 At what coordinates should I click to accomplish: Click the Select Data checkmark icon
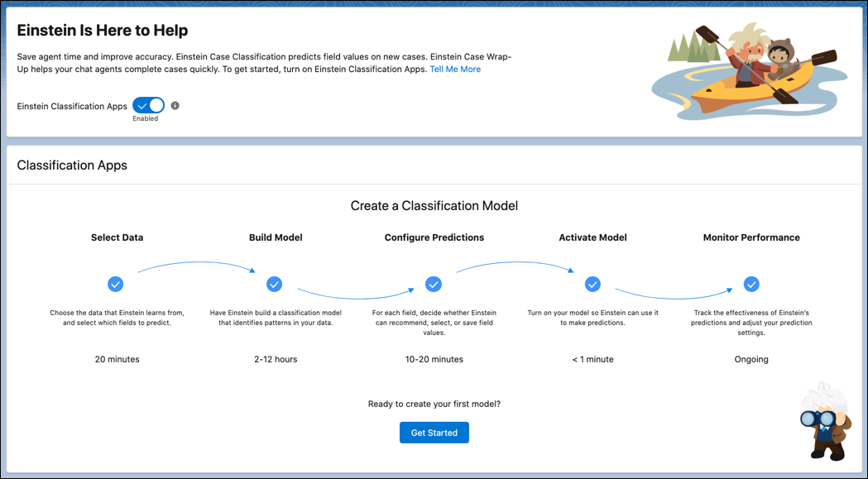[116, 284]
